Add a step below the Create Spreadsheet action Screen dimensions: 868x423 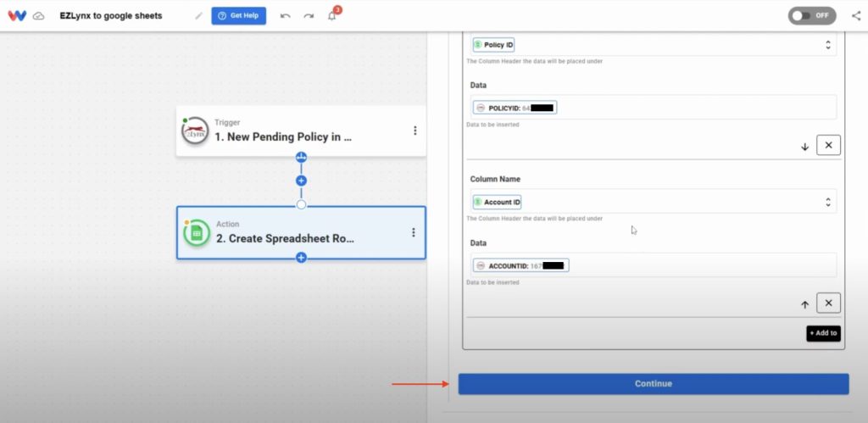coord(301,258)
